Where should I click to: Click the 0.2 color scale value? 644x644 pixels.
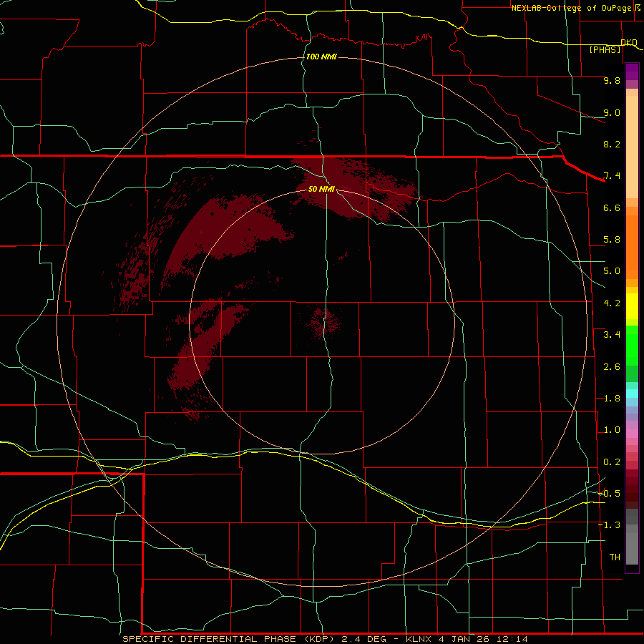(612, 462)
